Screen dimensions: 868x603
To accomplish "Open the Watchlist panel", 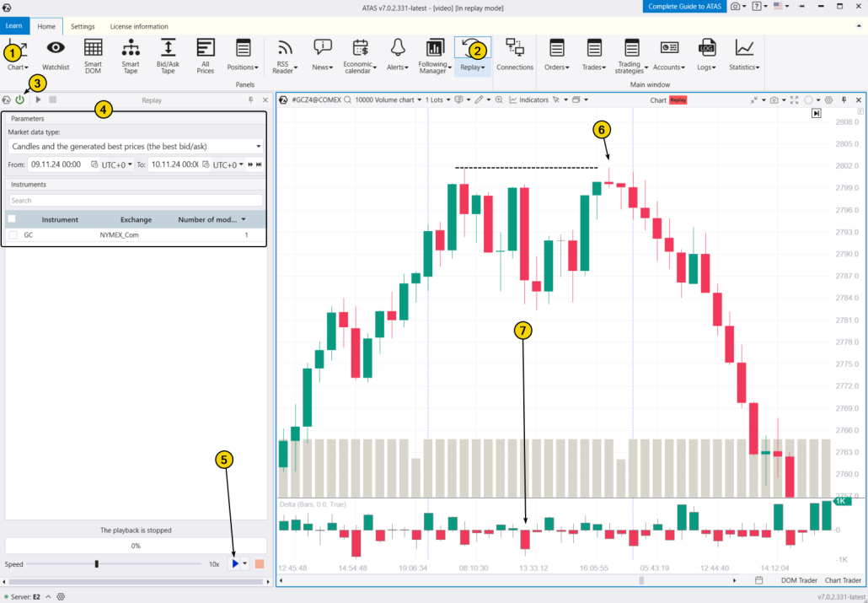I will click(x=55, y=55).
